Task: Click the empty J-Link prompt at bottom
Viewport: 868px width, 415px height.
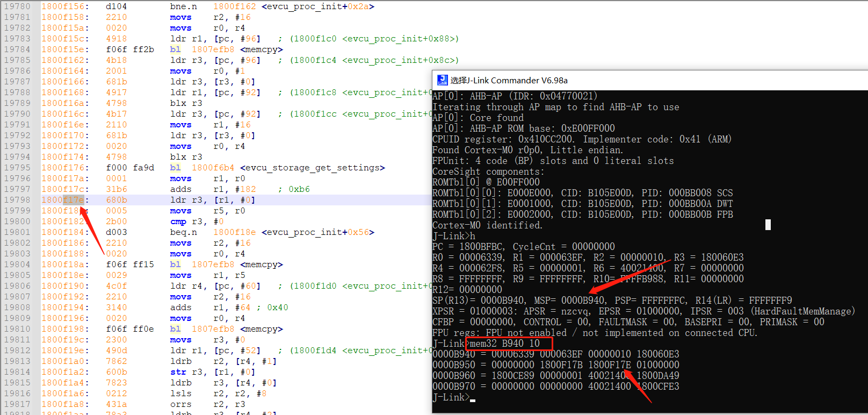Action: (x=472, y=398)
